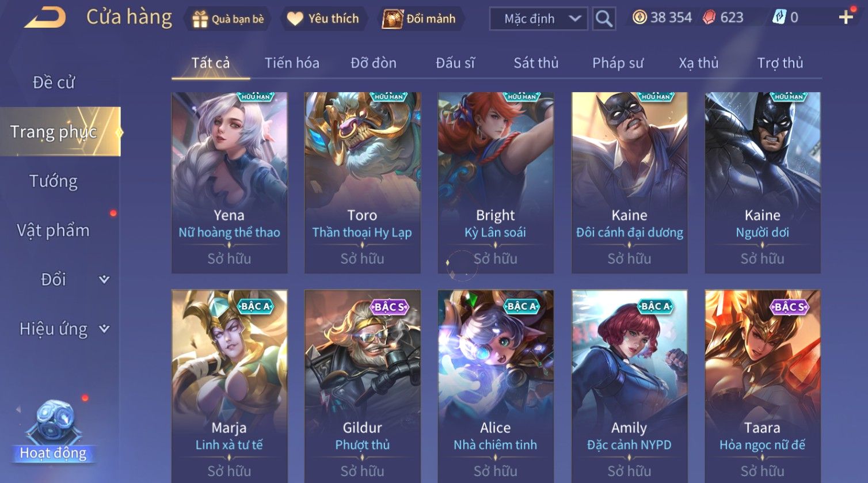Select the Sát thủ tab
The image size is (868, 483).
point(536,63)
